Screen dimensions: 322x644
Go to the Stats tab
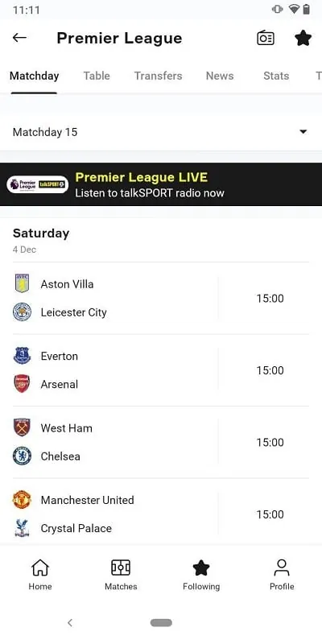point(276,76)
